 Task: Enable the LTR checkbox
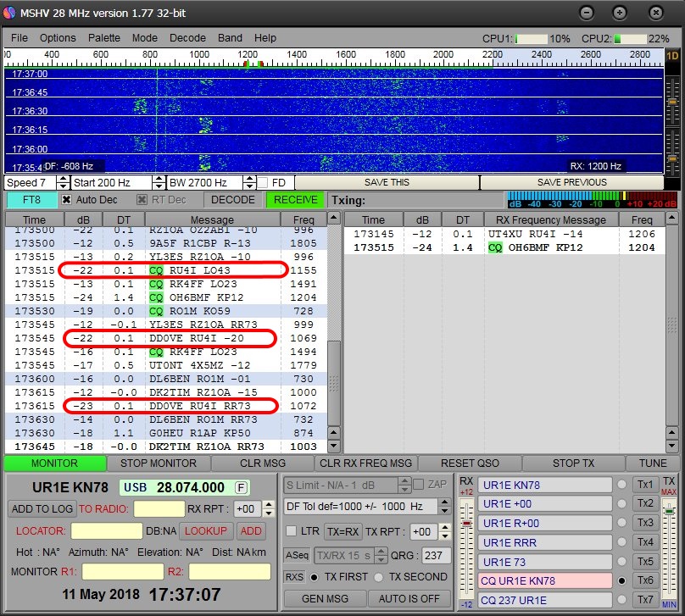(x=292, y=530)
